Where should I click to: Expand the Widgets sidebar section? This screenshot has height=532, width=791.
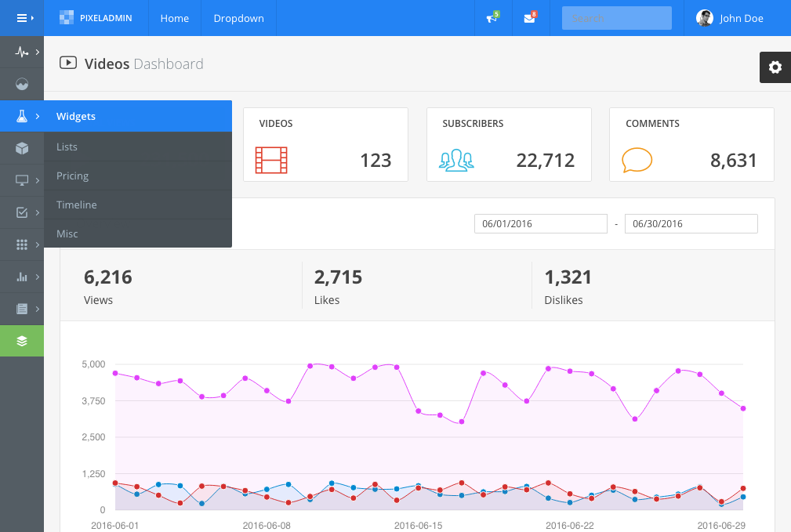pyautogui.click(x=76, y=117)
